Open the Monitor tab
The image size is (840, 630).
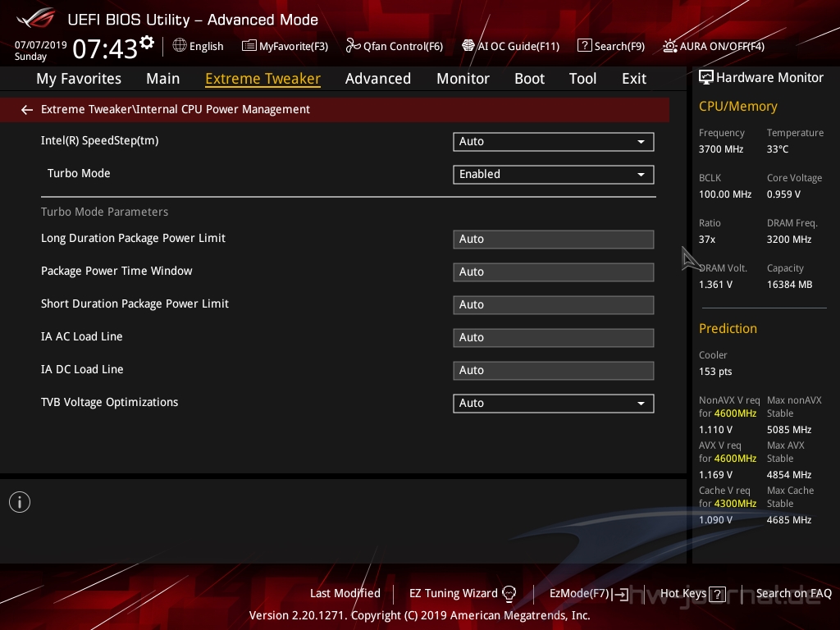463,78
